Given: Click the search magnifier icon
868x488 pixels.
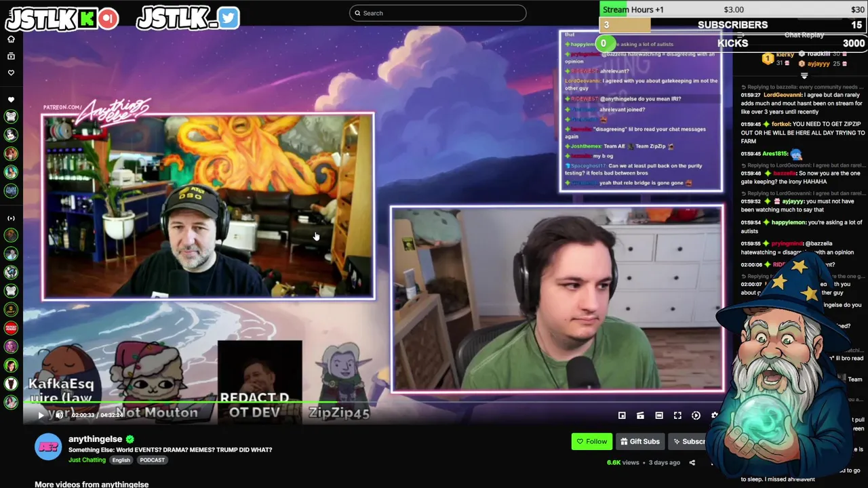Looking at the screenshot, I should click(357, 13).
